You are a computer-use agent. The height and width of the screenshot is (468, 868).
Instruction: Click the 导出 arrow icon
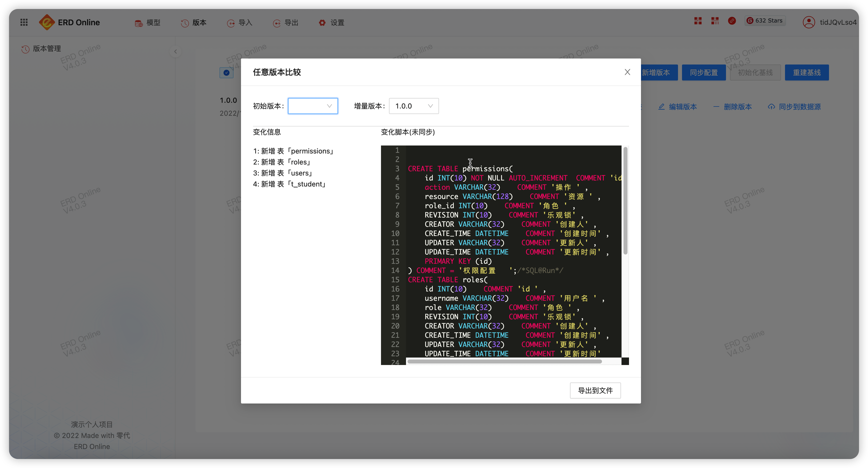pos(277,23)
